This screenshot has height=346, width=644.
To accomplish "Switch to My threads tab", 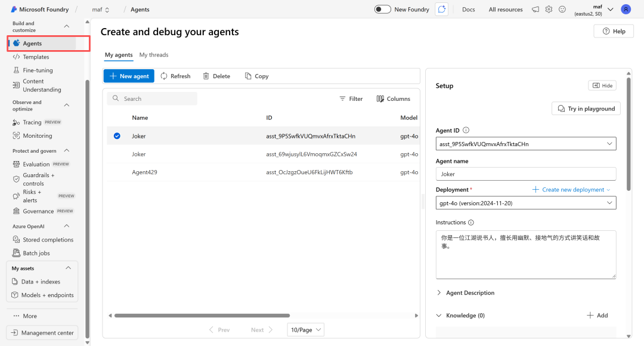I will 154,55.
